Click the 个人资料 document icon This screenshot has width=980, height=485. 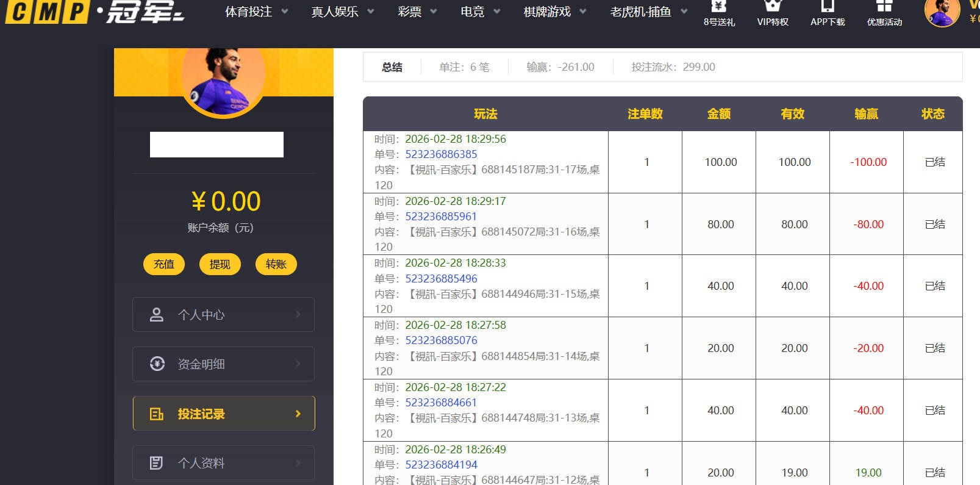pos(157,463)
